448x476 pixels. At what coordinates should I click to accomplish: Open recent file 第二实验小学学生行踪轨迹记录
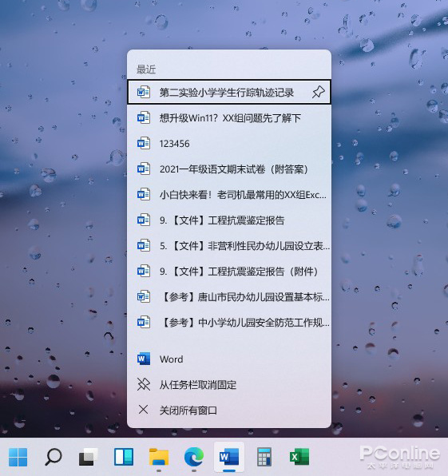(229, 92)
